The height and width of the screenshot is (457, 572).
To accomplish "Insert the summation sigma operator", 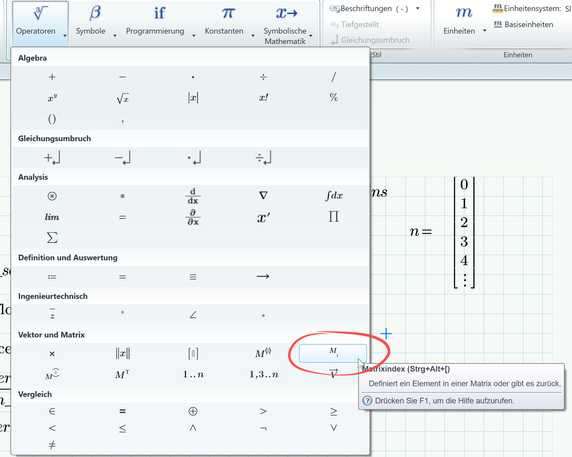I will [52, 238].
